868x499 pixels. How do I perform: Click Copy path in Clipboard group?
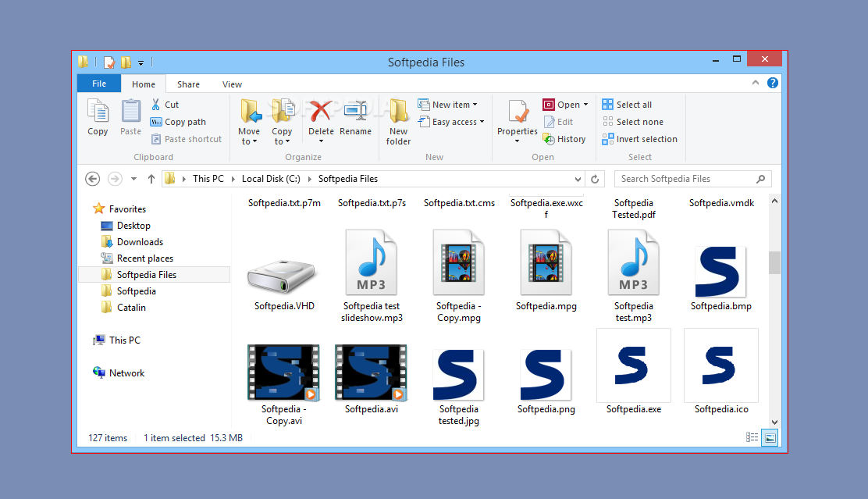tap(178, 122)
